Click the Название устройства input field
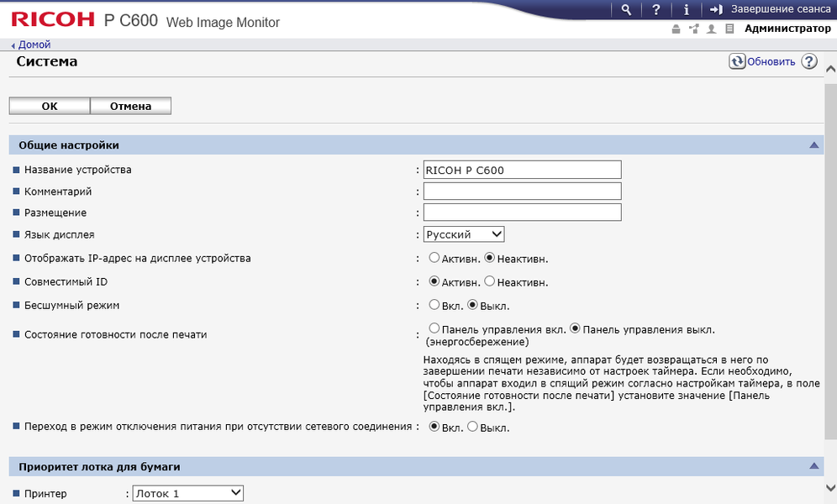 pos(522,170)
